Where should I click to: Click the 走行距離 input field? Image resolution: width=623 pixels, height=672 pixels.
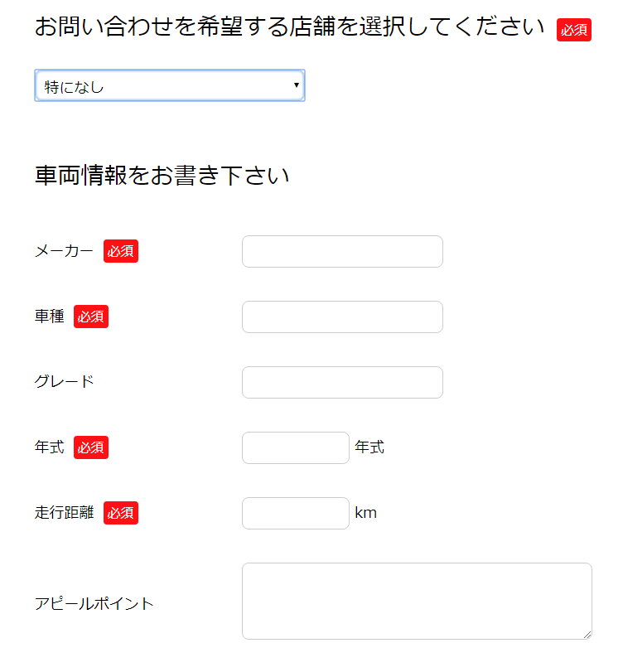295,513
